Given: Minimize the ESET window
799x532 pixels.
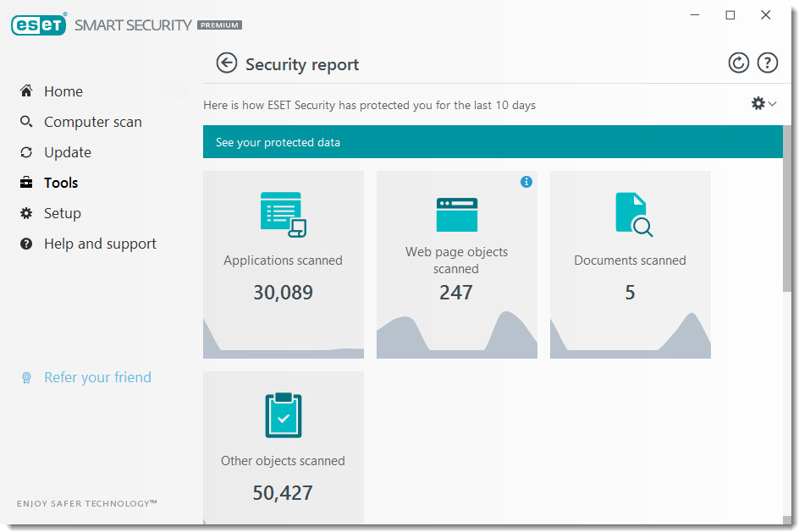Looking at the screenshot, I should click(x=695, y=15).
